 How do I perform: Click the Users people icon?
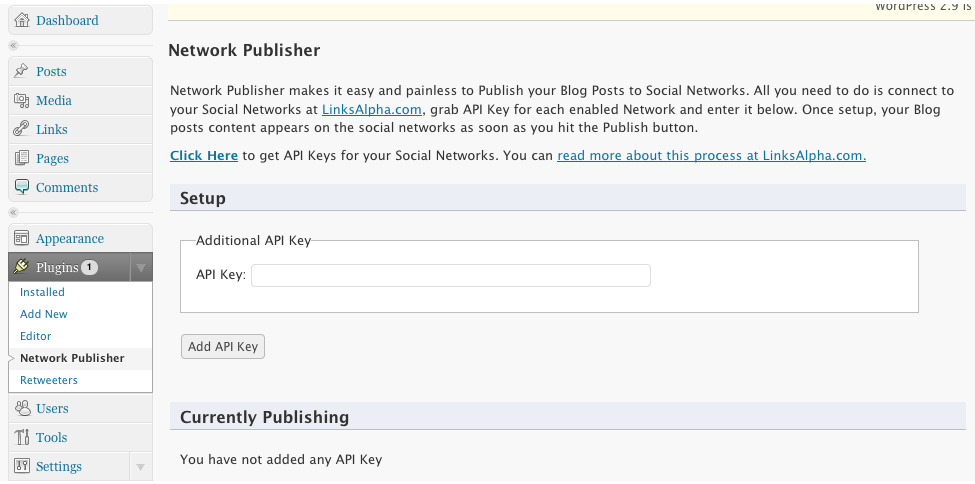pyautogui.click(x=22, y=408)
